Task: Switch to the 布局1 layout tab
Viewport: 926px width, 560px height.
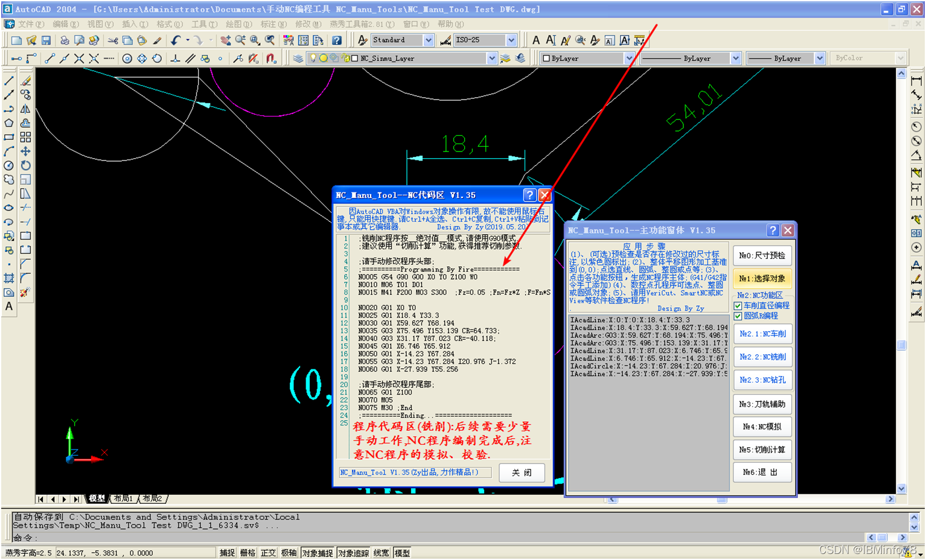Action: tap(123, 498)
